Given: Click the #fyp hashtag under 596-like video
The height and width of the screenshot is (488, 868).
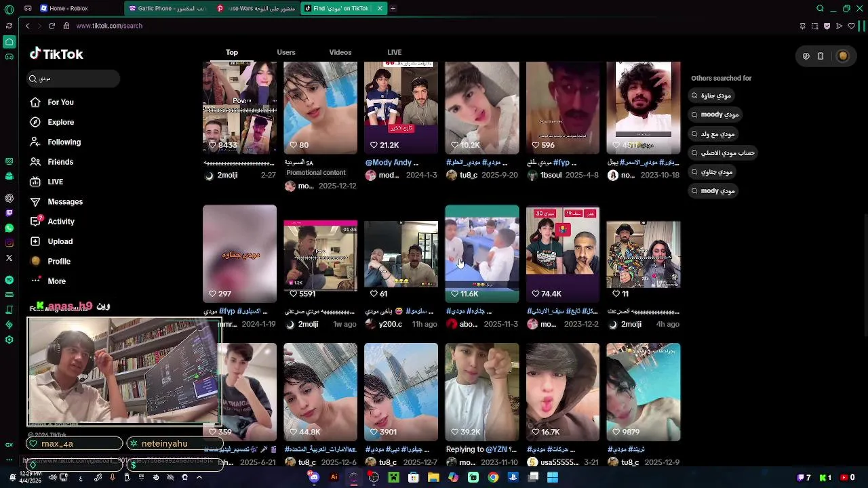Looking at the screenshot, I should pyautogui.click(x=561, y=163).
